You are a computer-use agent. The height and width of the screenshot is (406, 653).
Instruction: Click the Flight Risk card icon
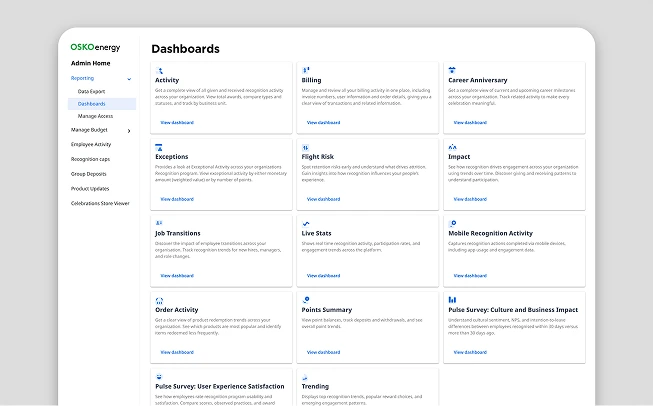[x=305, y=147]
